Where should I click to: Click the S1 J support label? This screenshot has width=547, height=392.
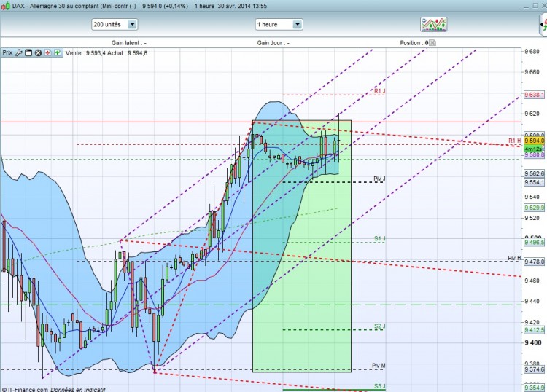tap(379, 239)
